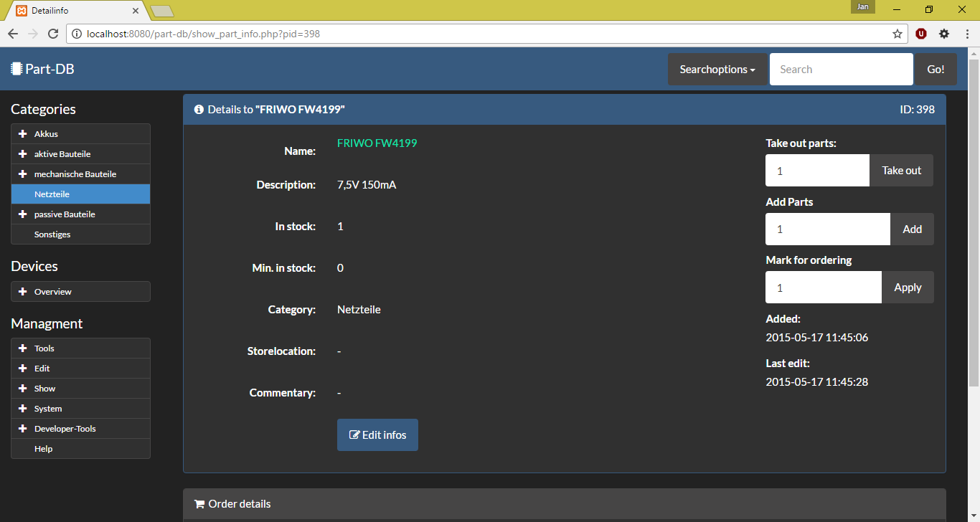Click the shopping cart icon in Order details

(199, 504)
